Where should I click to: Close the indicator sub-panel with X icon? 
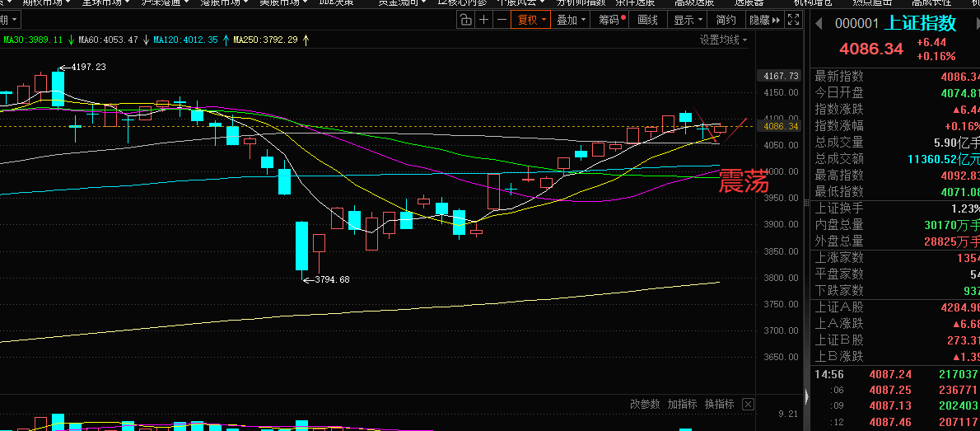point(748,404)
